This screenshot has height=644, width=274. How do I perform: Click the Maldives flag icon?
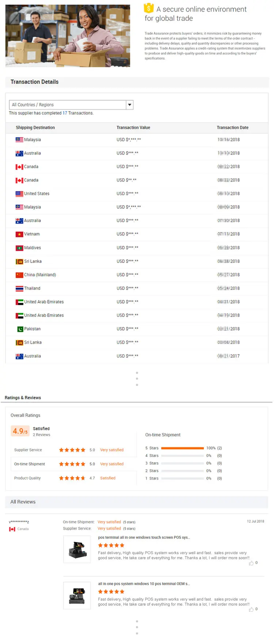19,248
